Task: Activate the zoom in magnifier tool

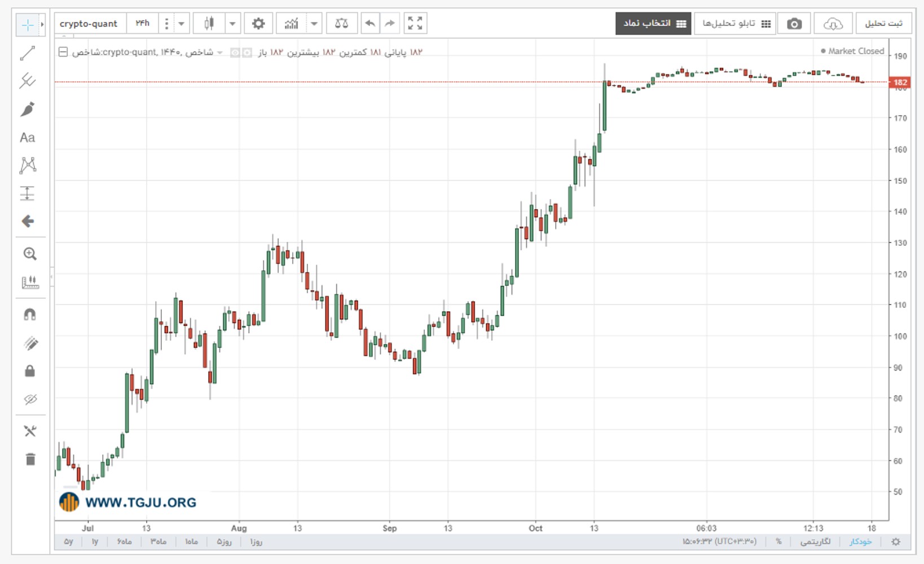Action: point(30,254)
